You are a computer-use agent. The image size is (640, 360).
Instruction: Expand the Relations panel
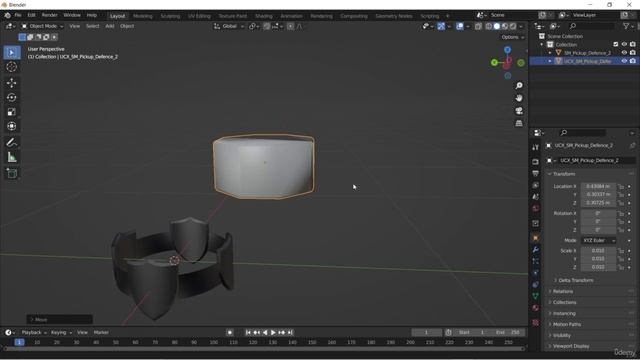point(563,291)
